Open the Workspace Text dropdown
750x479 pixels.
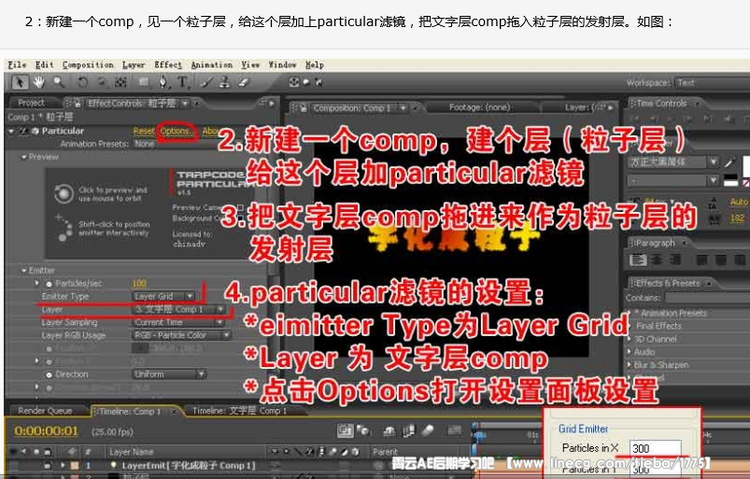[712, 83]
